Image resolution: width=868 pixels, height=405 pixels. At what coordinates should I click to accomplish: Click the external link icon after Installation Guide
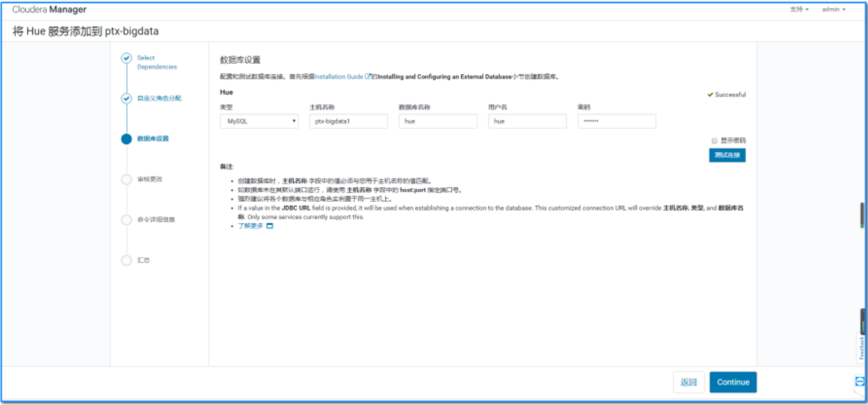point(368,77)
